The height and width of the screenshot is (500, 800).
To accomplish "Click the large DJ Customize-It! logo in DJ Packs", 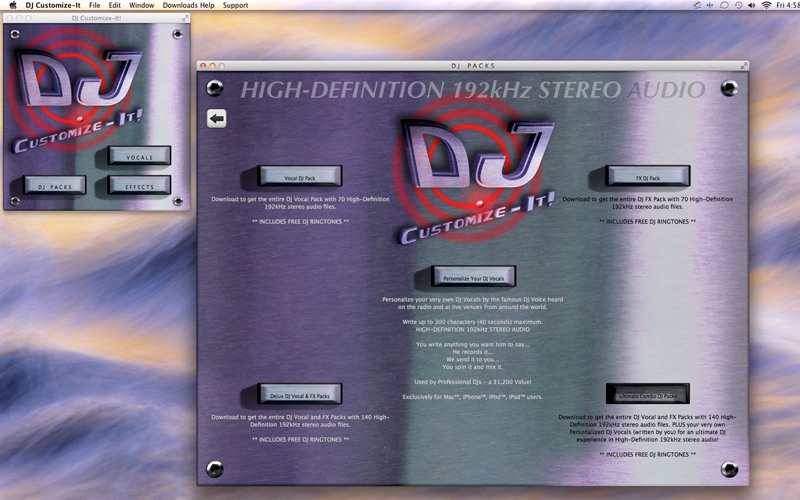I will [x=474, y=173].
